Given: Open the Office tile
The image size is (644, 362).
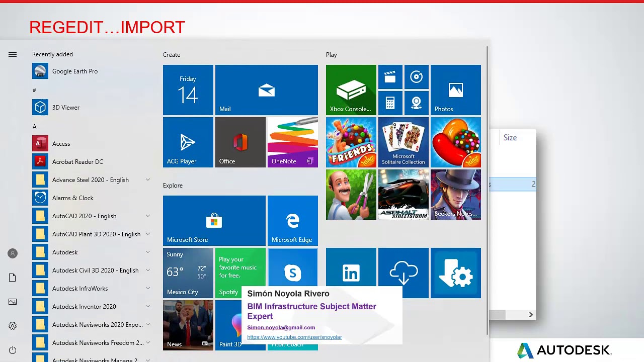Looking at the screenshot, I should coord(240,142).
